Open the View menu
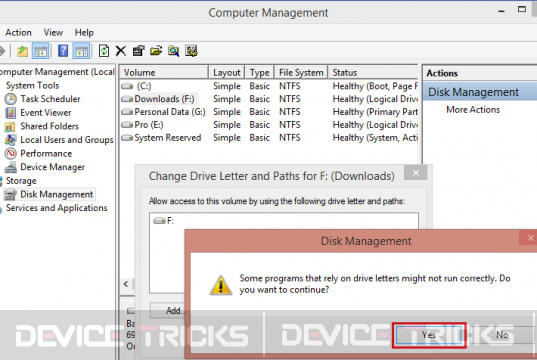Image resolution: width=537 pixels, height=360 pixels. click(53, 33)
